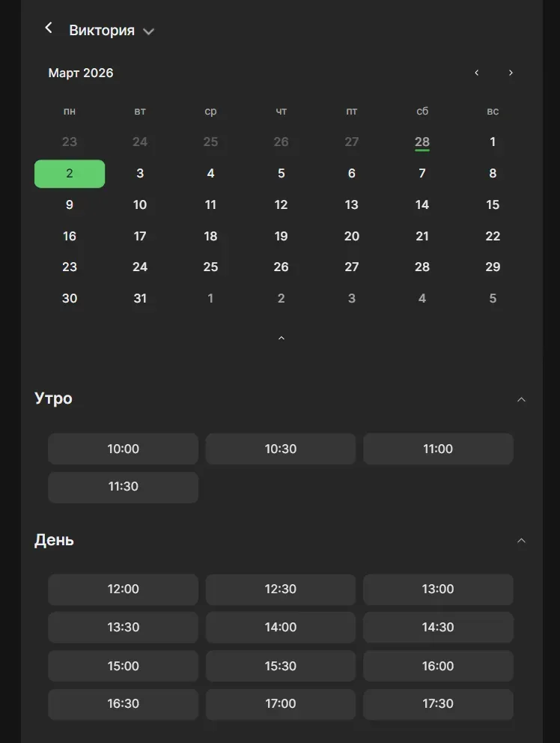The height and width of the screenshot is (743, 560).
Task: Select Saturday March 21 date
Action: pos(422,237)
